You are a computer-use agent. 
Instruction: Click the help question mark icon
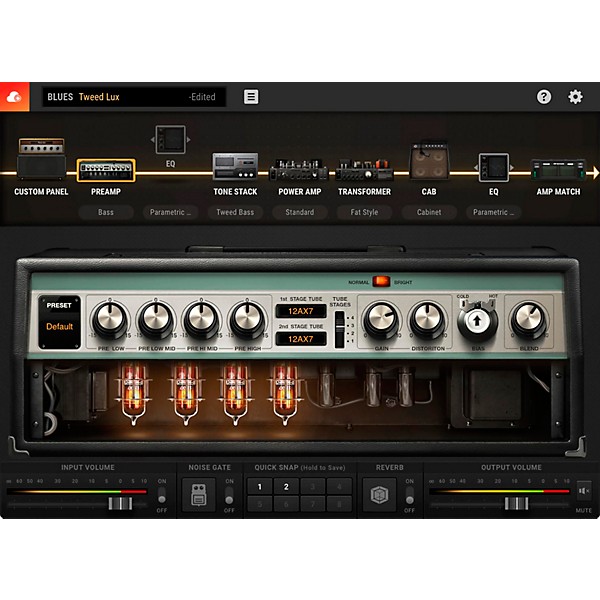[544, 97]
